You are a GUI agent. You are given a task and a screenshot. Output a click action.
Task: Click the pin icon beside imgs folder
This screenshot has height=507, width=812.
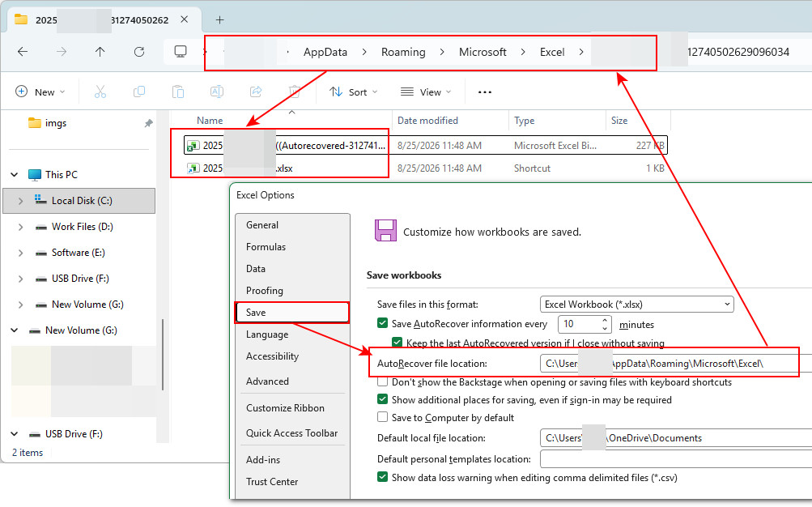pyautogui.click(x=149, y=123)
